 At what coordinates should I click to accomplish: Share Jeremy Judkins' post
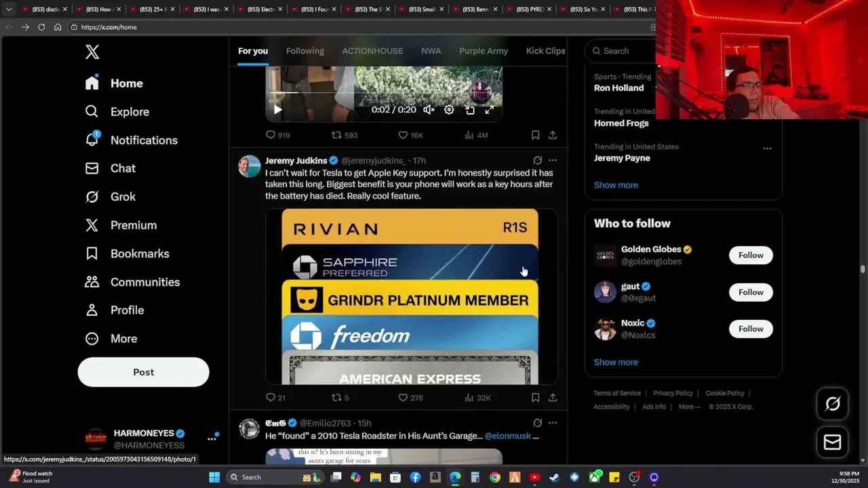coord(553,397)
